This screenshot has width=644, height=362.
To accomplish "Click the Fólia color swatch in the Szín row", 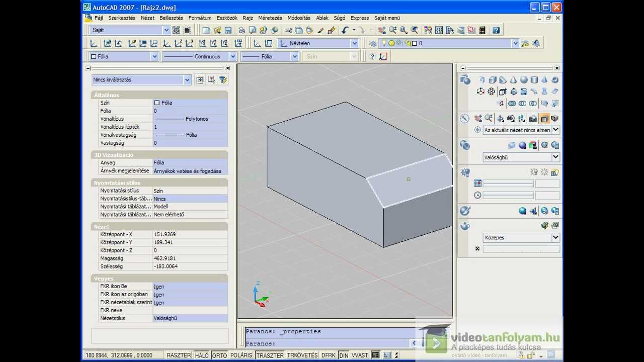I will (x=157, y=103).
